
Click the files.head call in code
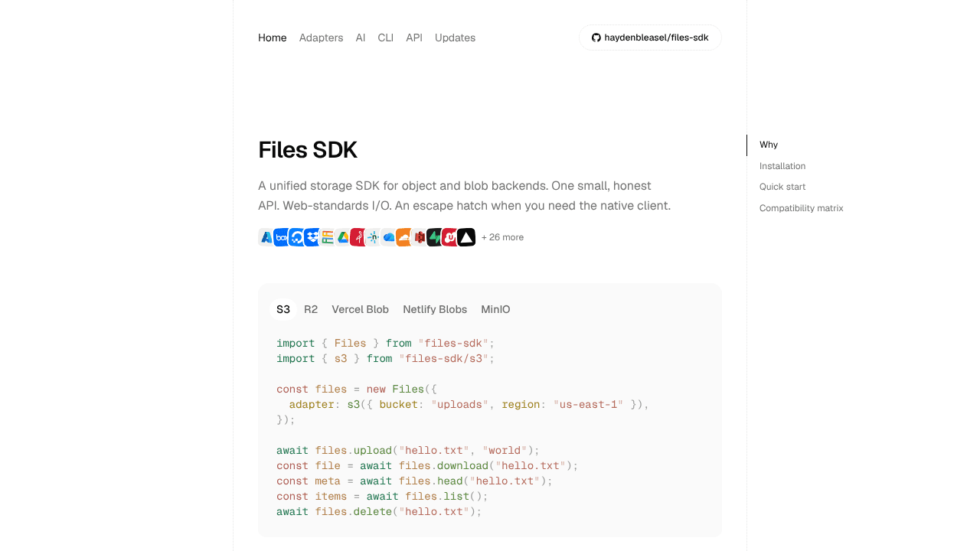(x=431, y=481)
